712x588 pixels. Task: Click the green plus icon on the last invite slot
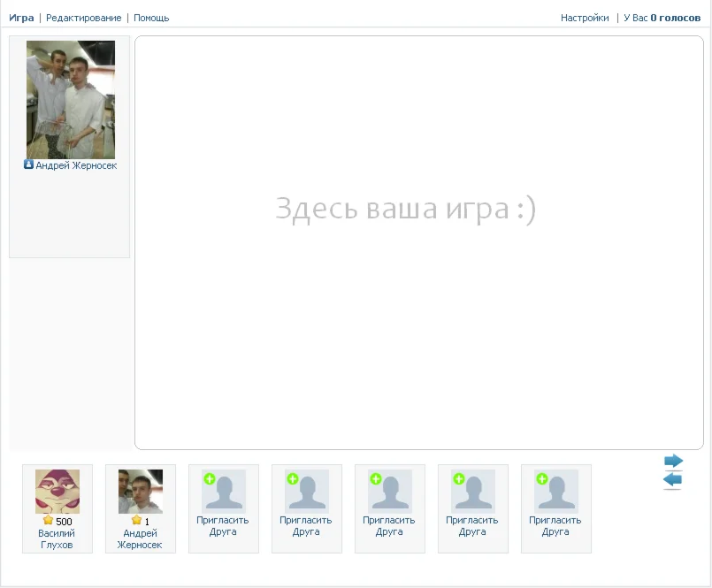click(542, 477)
